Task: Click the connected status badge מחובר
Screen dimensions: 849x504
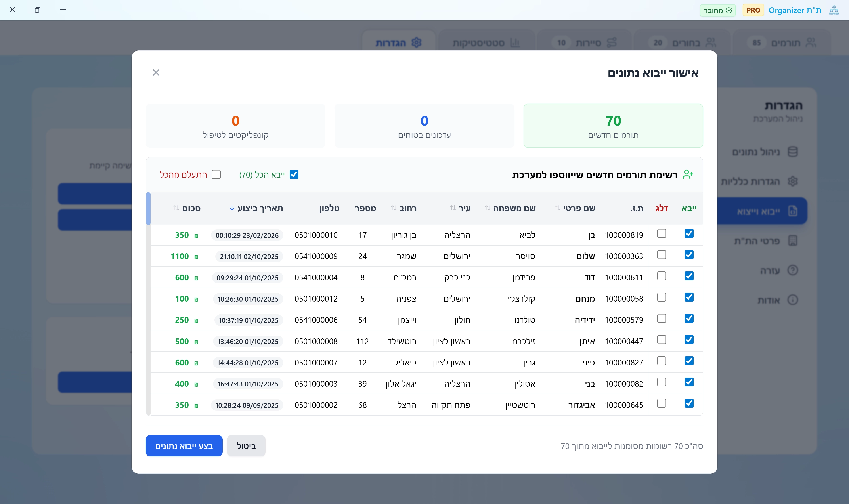Action: [x=718, y=10]
